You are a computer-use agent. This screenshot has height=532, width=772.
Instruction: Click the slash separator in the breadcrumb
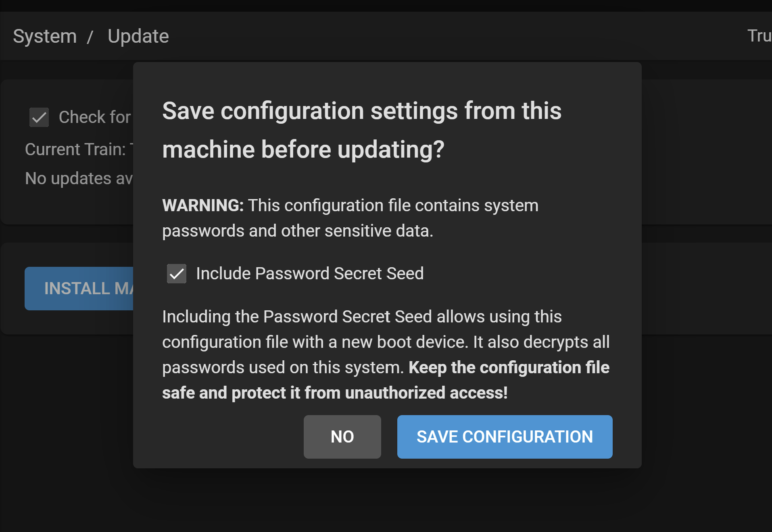(x=90, y=37)
